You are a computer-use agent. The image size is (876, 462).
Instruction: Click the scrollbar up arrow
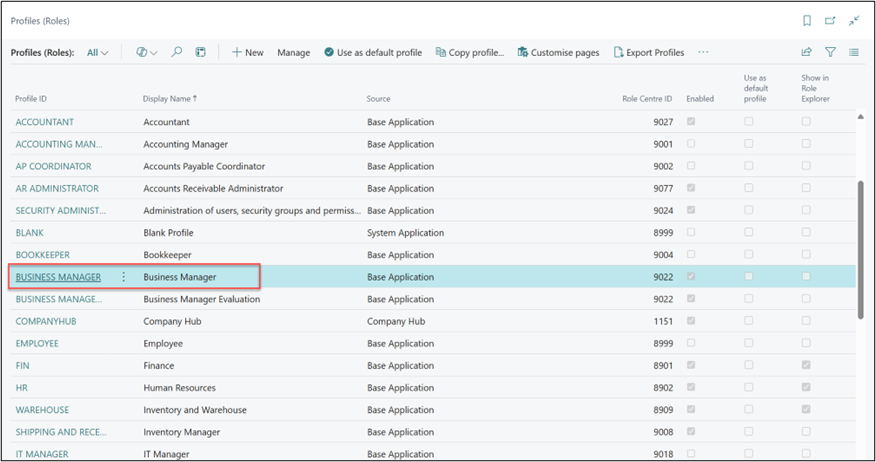tap(860, 117)
